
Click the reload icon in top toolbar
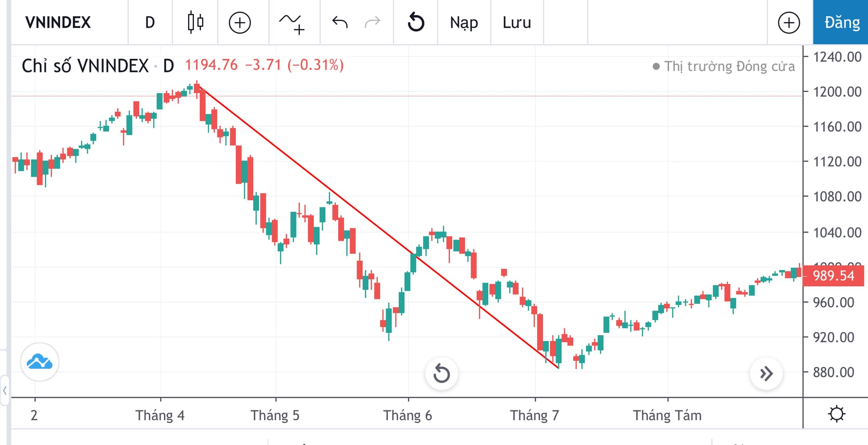click(416, 22)
